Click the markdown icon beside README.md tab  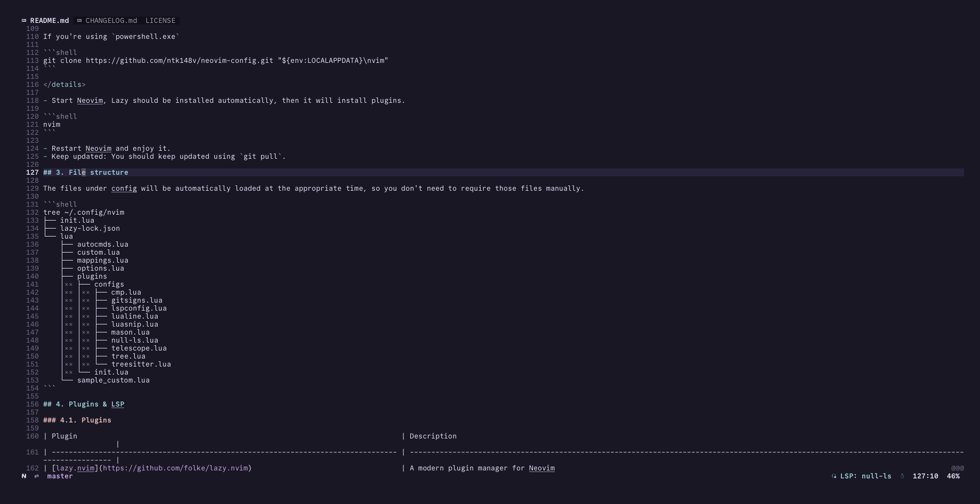24,21
